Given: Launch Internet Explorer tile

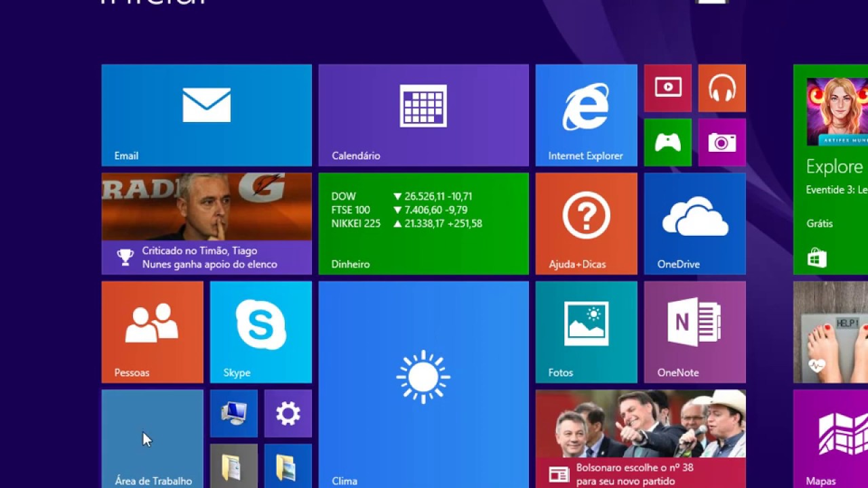Looking at the screenshot, I should [x=587, y=115].
